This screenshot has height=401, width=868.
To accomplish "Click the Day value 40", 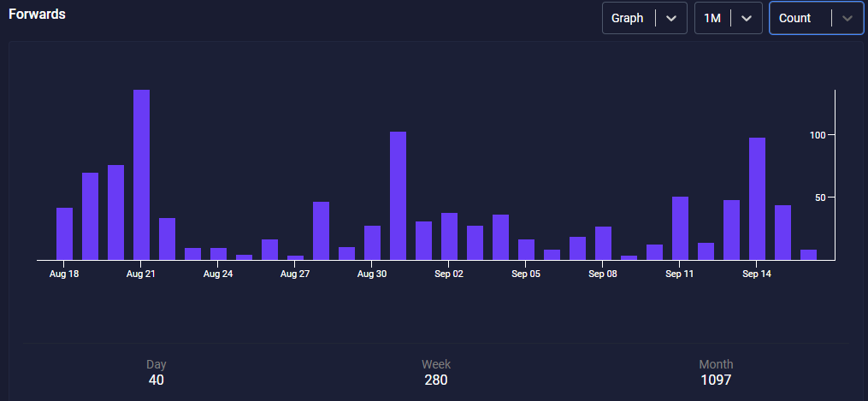I will (x=156, y=380).
